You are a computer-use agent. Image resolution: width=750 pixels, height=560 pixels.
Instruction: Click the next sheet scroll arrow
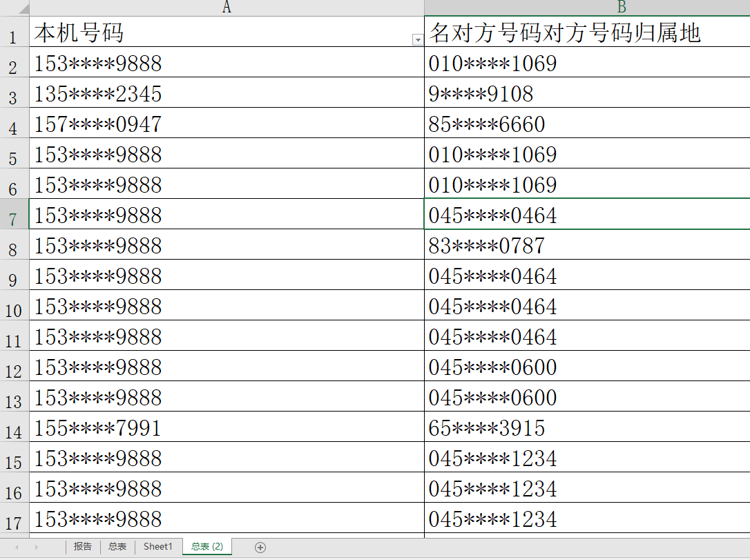[x=37, y=547]
